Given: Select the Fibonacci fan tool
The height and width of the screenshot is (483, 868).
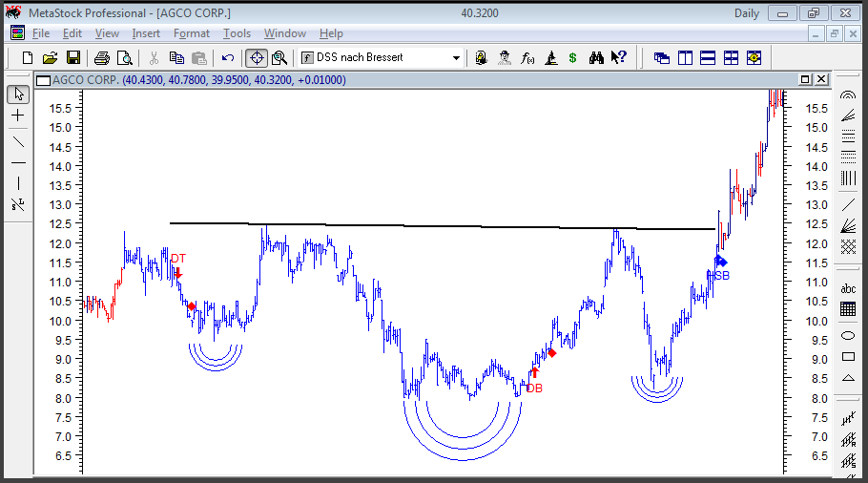Looking at the screenshot, I should tap(848, 115).
